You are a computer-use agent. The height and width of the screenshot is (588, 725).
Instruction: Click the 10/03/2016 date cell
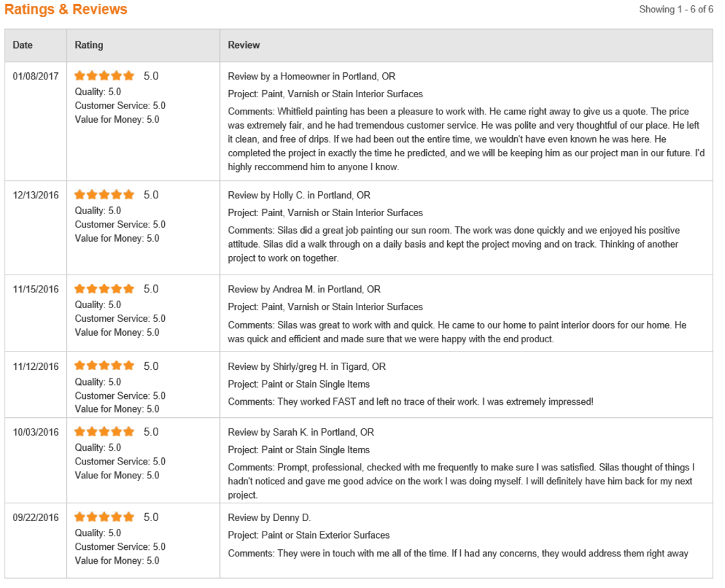[35, 432]
